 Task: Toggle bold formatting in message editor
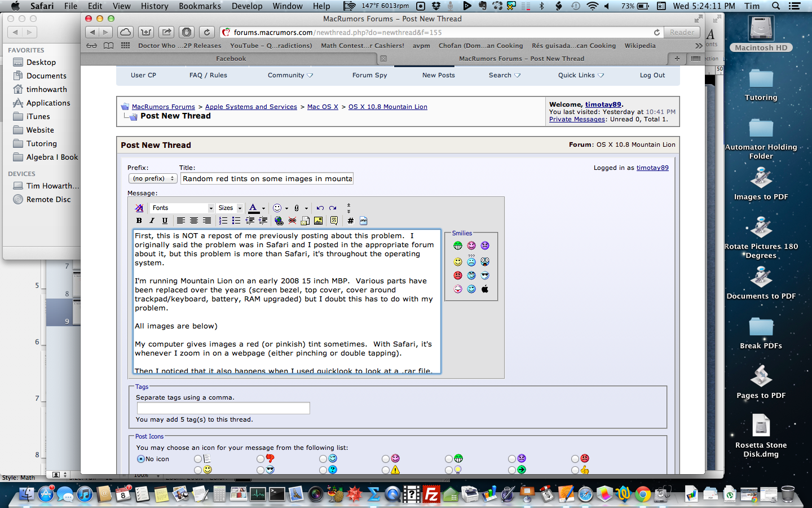click(x=139, y=221)
